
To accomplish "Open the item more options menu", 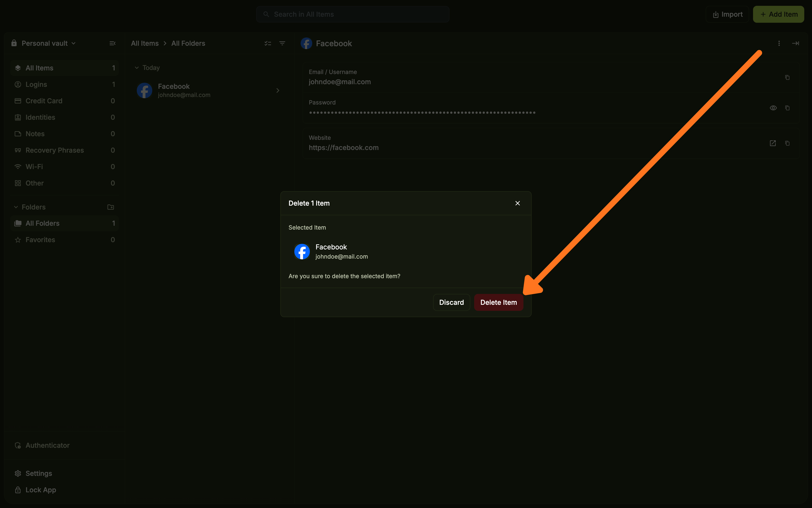I will (779, 43).
